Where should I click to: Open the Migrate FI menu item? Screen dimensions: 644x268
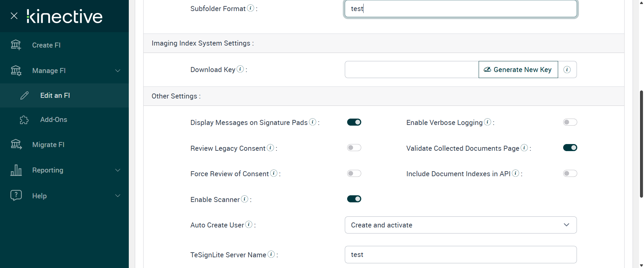[x=48, y=145]
